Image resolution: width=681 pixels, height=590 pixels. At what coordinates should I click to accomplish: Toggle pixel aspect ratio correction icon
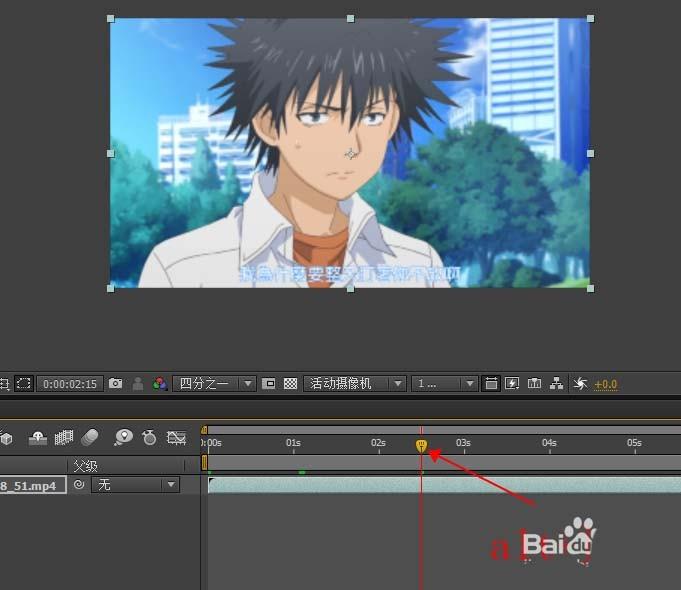tap(491, 383)
